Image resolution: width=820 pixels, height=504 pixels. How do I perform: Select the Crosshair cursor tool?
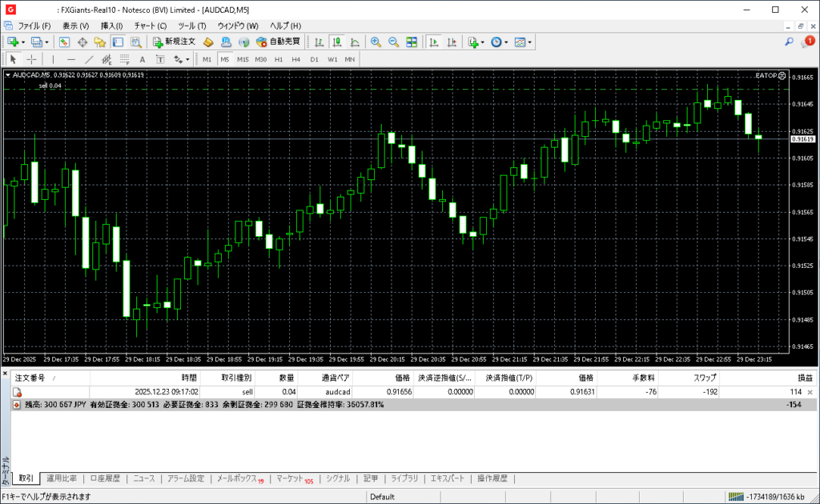coord(32,59)
